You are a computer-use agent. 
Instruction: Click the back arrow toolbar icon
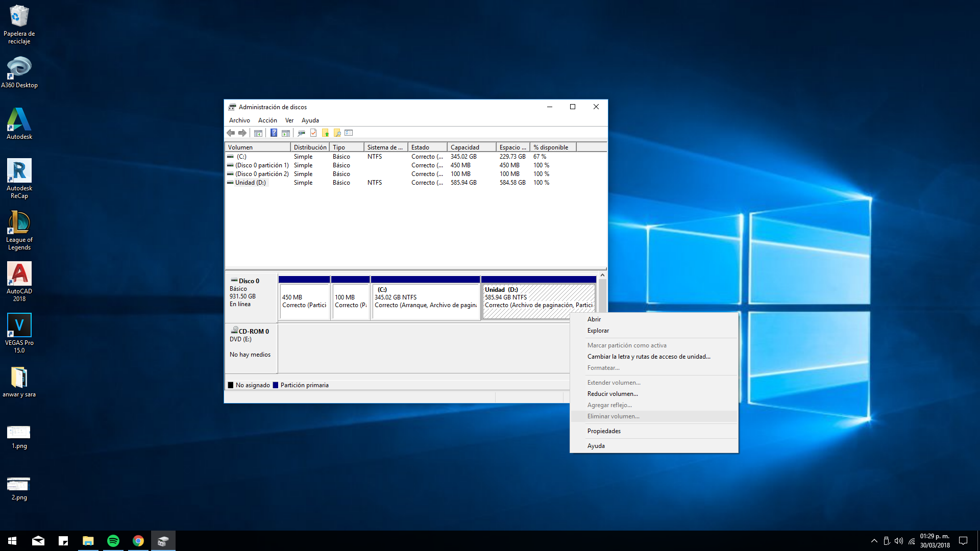(231, 133)
